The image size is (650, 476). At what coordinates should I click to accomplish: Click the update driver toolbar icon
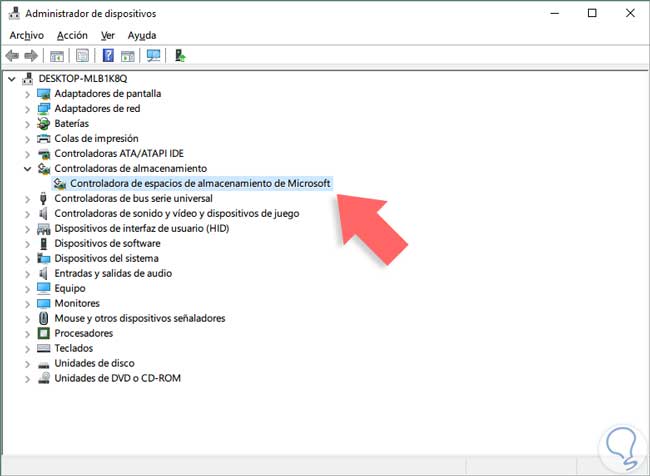click(x=180, y=56)
